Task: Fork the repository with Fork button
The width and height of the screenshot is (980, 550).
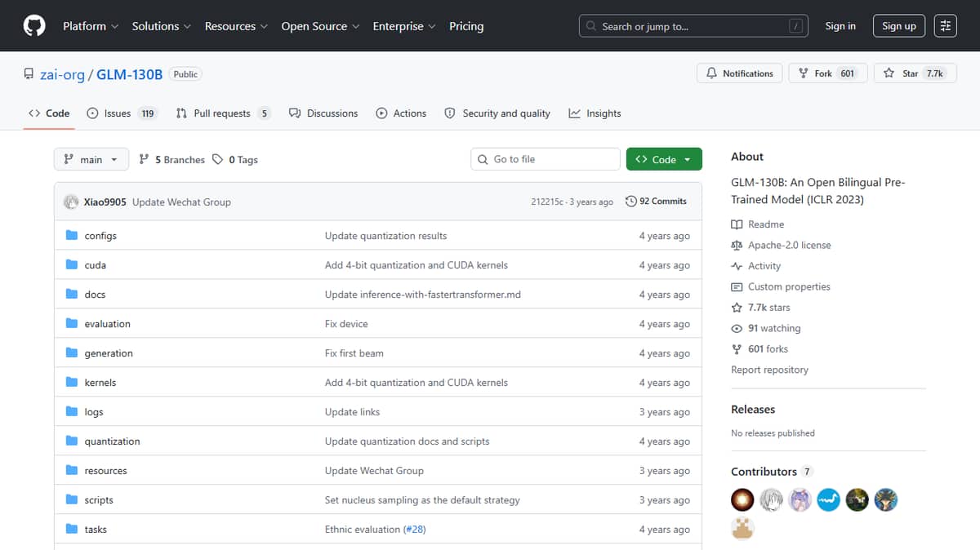Action: tap(827, 73)
